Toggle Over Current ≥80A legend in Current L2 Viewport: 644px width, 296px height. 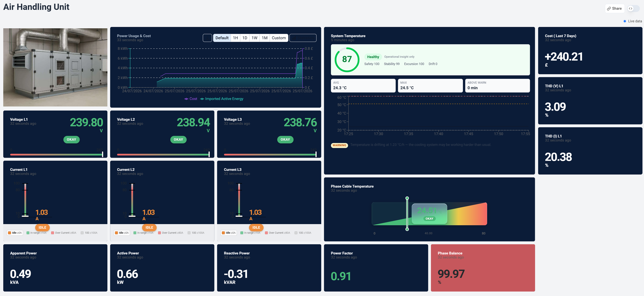[171, 233]
